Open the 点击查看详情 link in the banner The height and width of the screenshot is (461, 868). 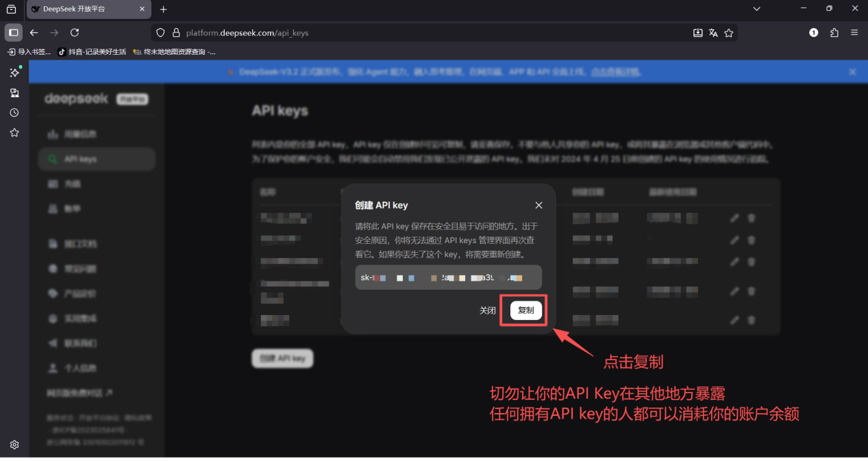(615, 72)
